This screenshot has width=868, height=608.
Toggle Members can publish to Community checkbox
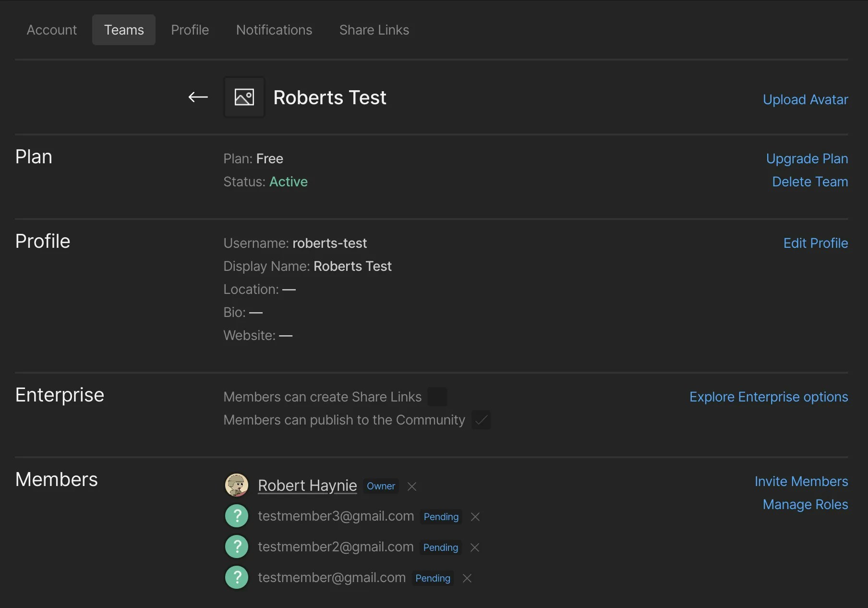click(x=481, y=420)
